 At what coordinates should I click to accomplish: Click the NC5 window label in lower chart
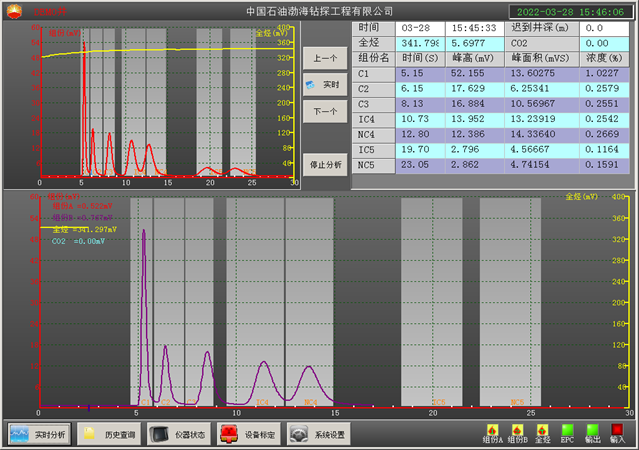coord(517,402)
